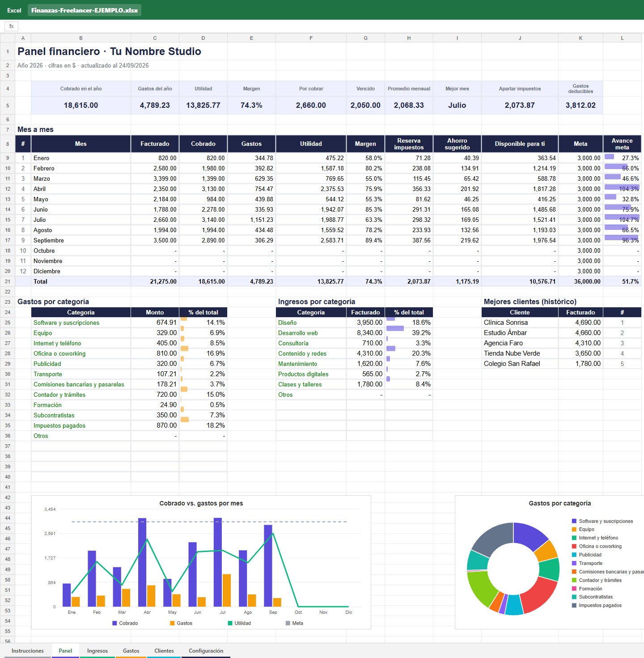This screenshot has width=644, height=658.
Task: Click the 'Gastos por categoría' table heading
Action: pyautogui.click(x=53, y=301)
